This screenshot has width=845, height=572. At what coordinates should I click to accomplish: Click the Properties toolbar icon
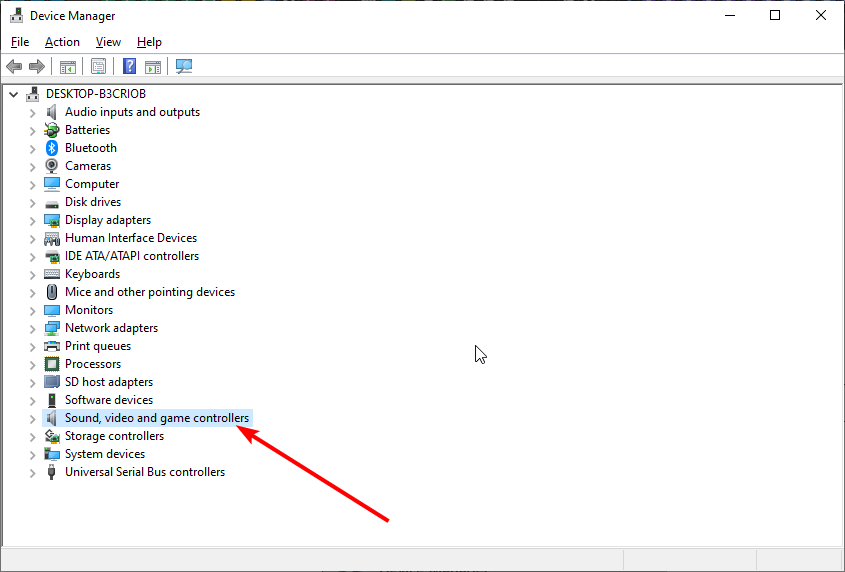[99, 67]
